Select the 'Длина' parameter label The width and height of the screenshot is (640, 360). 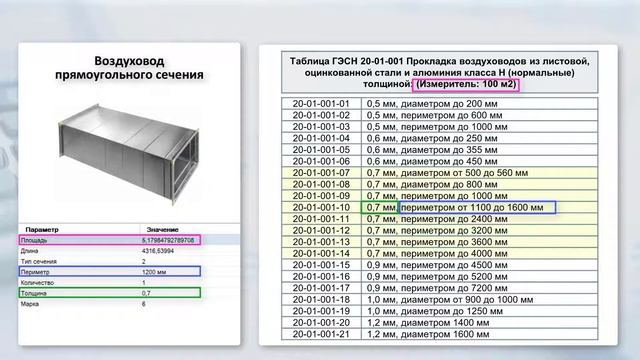click(29, 251)
